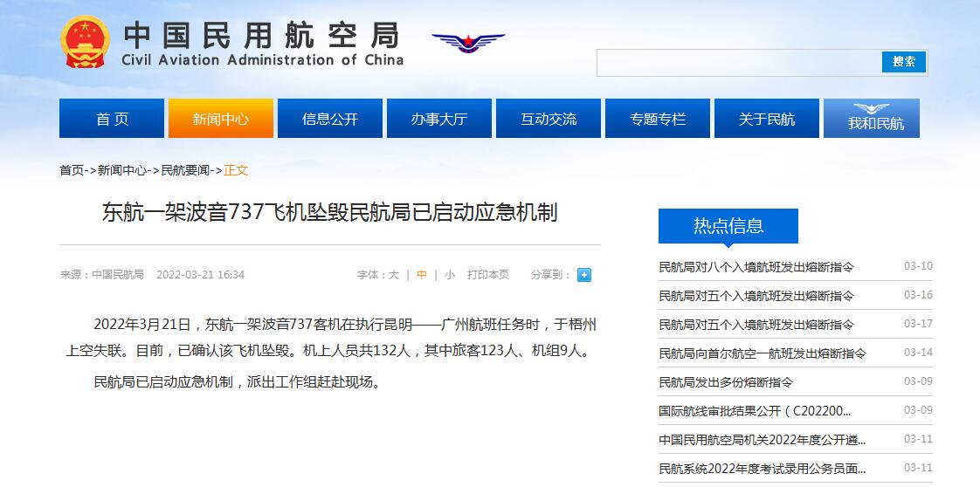Click the wings icon above 我和民航
Viewport: 980px width, 487px height.
click(x=871, y=108)
